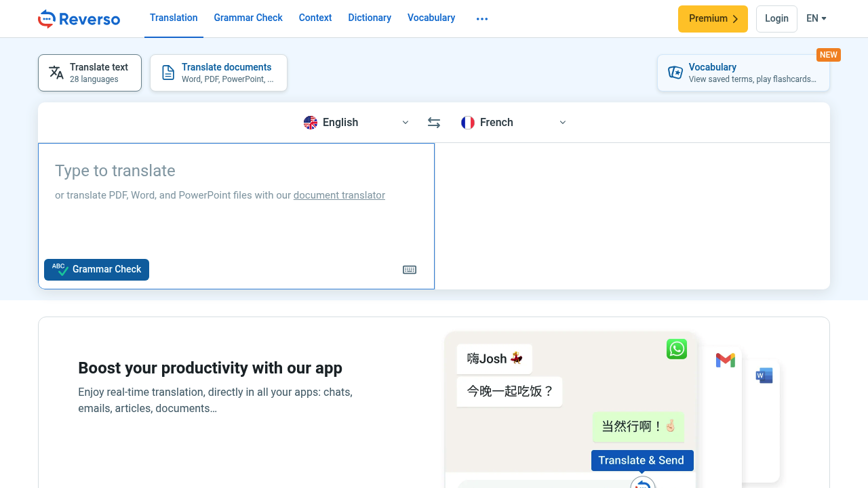868x488 pixels.
Task: Expand target language chevron next to French
Action: click(x=562, y=123)
